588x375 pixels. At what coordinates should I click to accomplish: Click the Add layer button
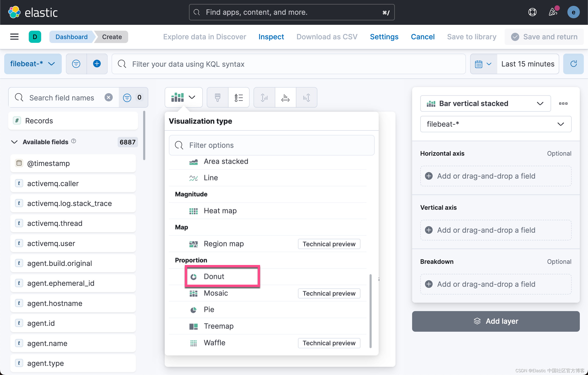495,321
